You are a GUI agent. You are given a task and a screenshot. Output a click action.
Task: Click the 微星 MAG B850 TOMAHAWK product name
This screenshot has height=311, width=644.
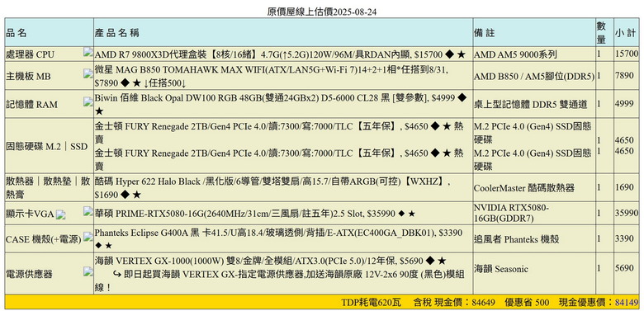point(271,77)
